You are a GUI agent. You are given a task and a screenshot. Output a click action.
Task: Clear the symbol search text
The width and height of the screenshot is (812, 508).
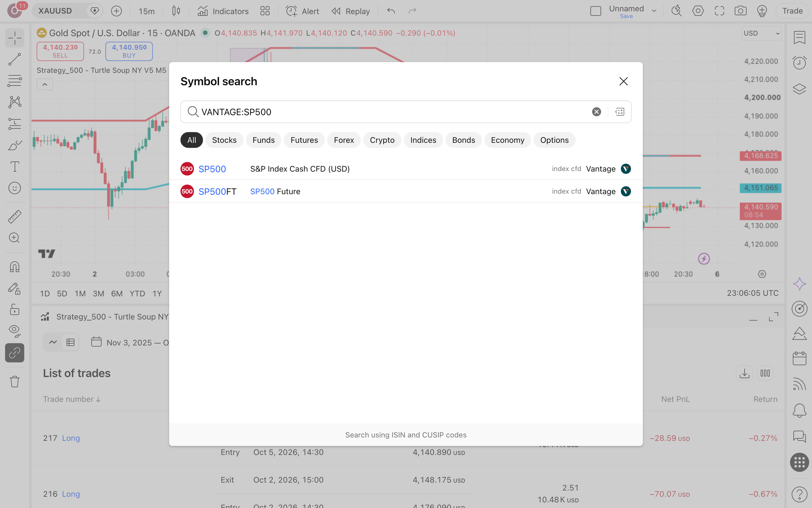click(596, 111)
